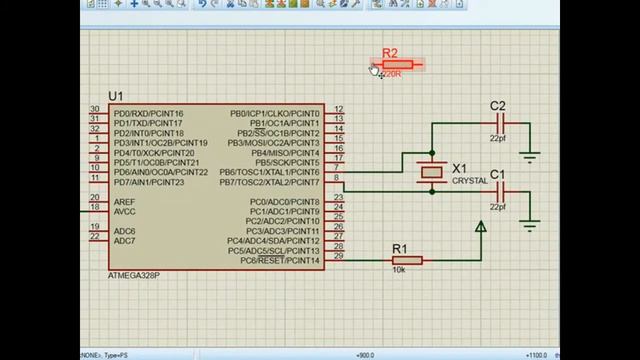The width and height of the screenshot is (640, 360).
Task: Click the power terminal arrow near R1
Action: pyautogui.click(x=481, y=227)
